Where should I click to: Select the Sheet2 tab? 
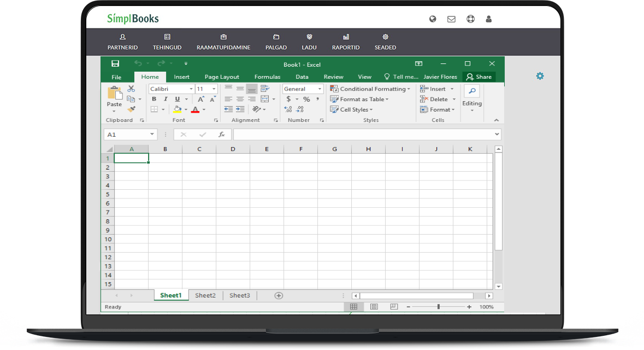pos(205,295)
